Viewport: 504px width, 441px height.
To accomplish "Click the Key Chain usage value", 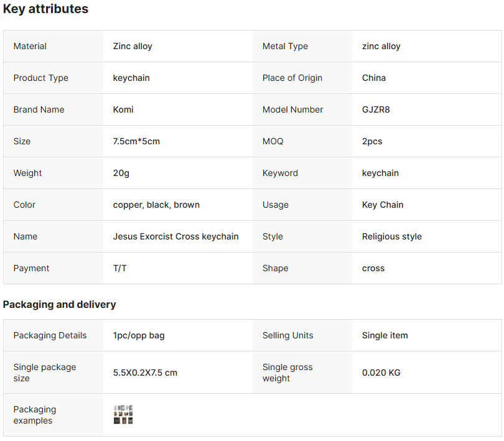I will (x=383, y=205).
